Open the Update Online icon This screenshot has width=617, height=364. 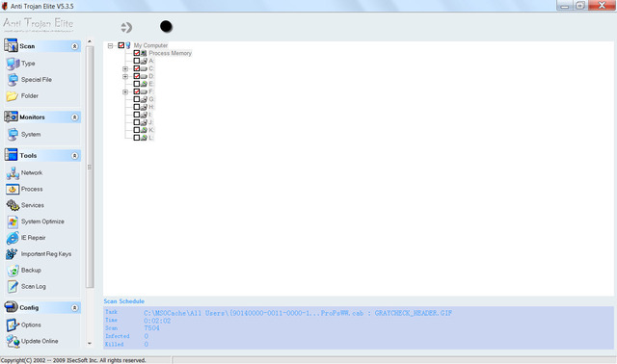pos(13,341)
